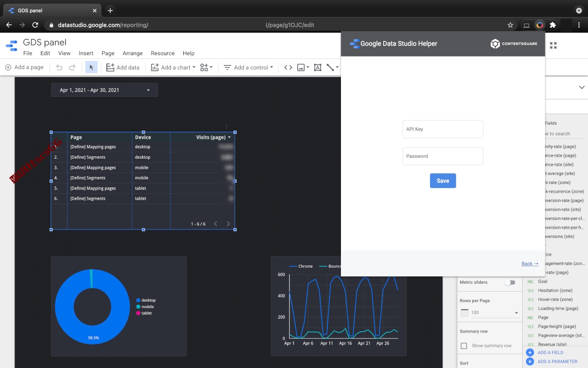Click the Page column header
The image size is (588, 368).
[76, 137]
